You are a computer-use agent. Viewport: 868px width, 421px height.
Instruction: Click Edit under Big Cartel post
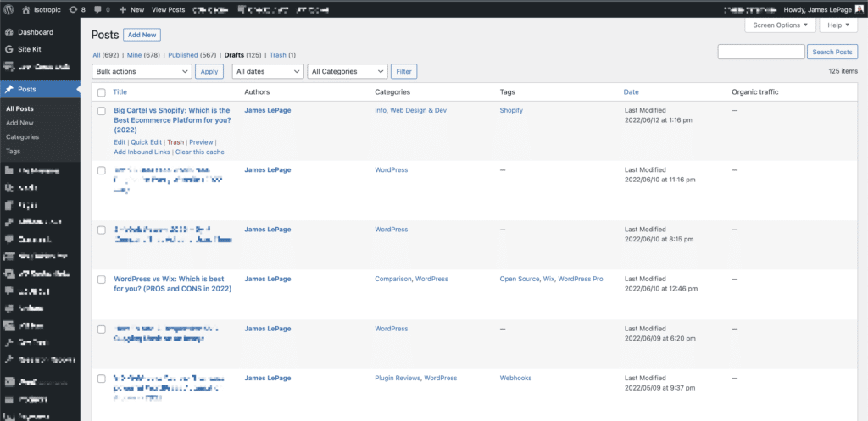click(120, 142)
